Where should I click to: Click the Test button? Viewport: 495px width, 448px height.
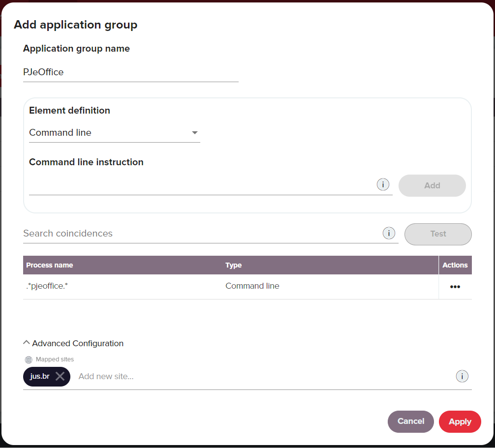[438, 234]
